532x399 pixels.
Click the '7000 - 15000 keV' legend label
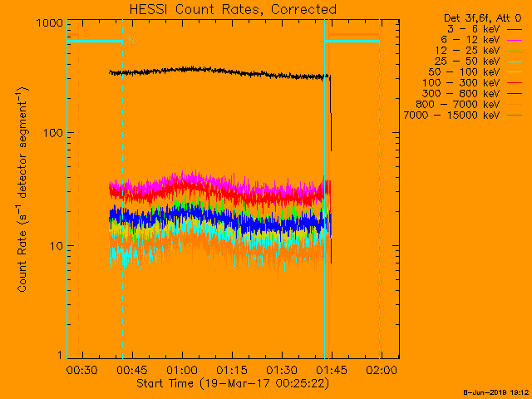point(451,115)
